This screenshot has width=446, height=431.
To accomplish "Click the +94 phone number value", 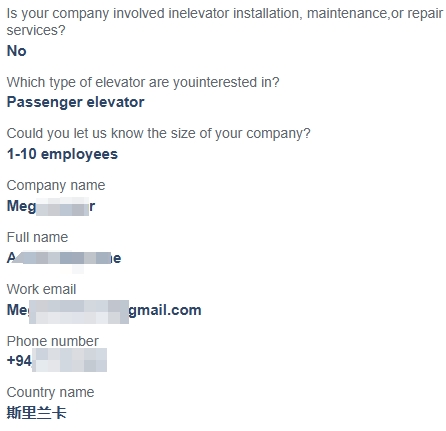I will 57,360.
